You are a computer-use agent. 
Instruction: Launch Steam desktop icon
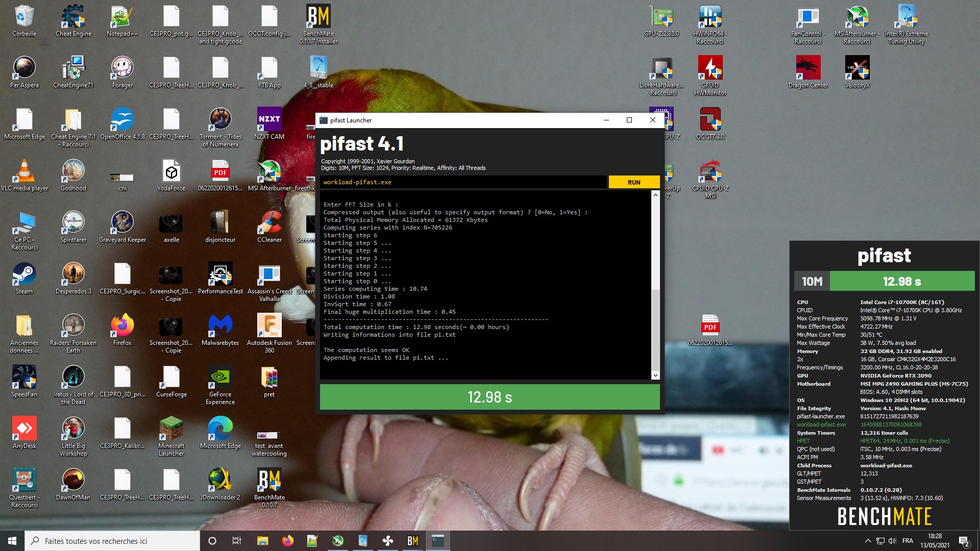tap(24, 279)
